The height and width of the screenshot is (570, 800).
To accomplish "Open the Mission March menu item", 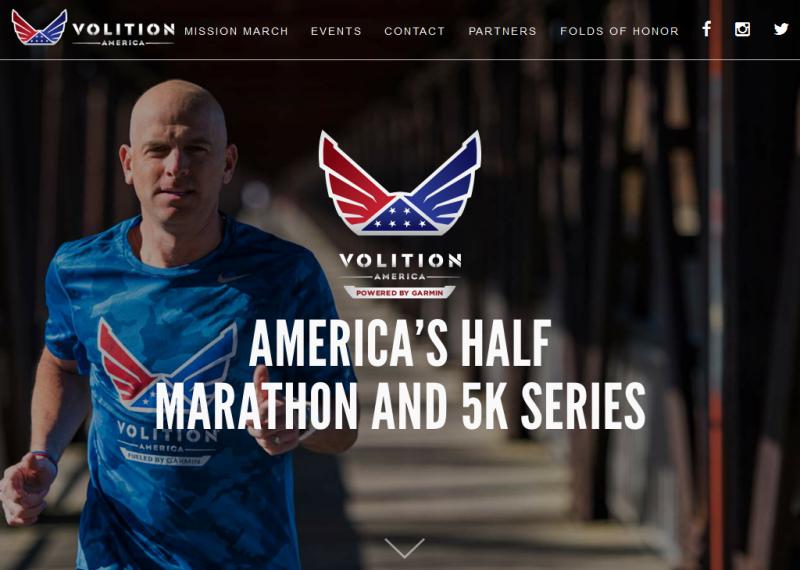I will (236, 31).
